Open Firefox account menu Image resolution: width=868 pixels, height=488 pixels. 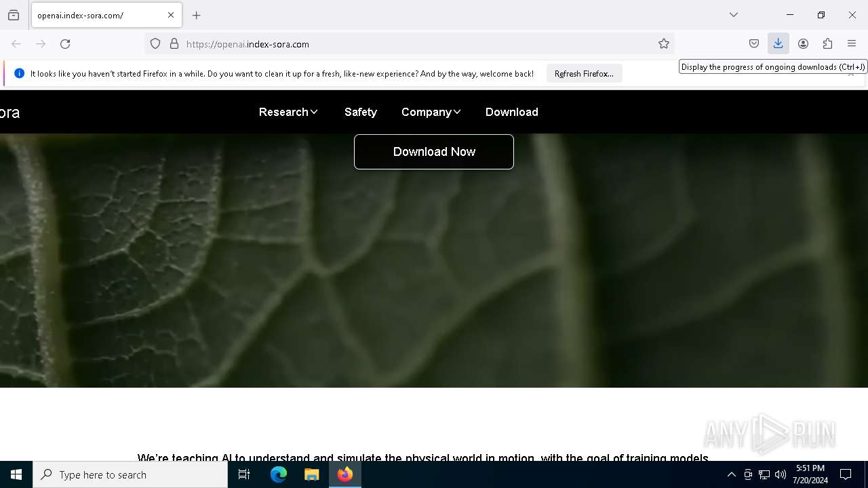[x=803, y=44]
